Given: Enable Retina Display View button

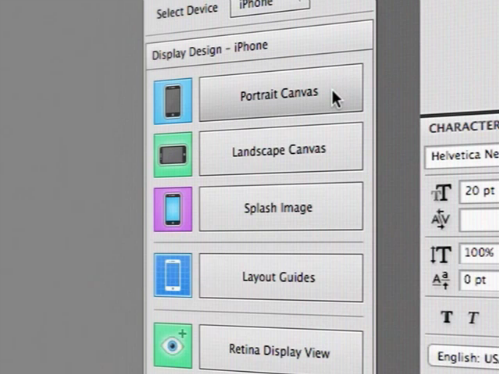Looking at the screenshot, I should [x=281, y=350].
